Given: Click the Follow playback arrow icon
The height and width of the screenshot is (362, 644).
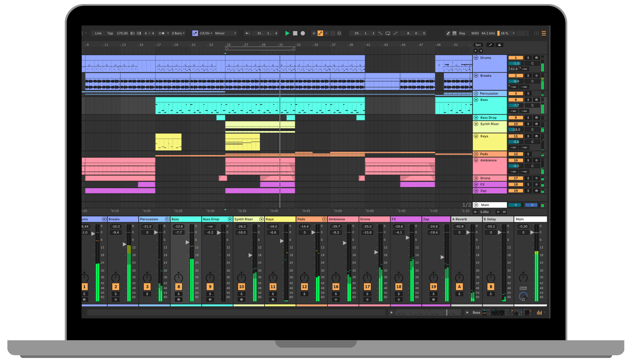Looking at the screenshot, I should [247, 33].
